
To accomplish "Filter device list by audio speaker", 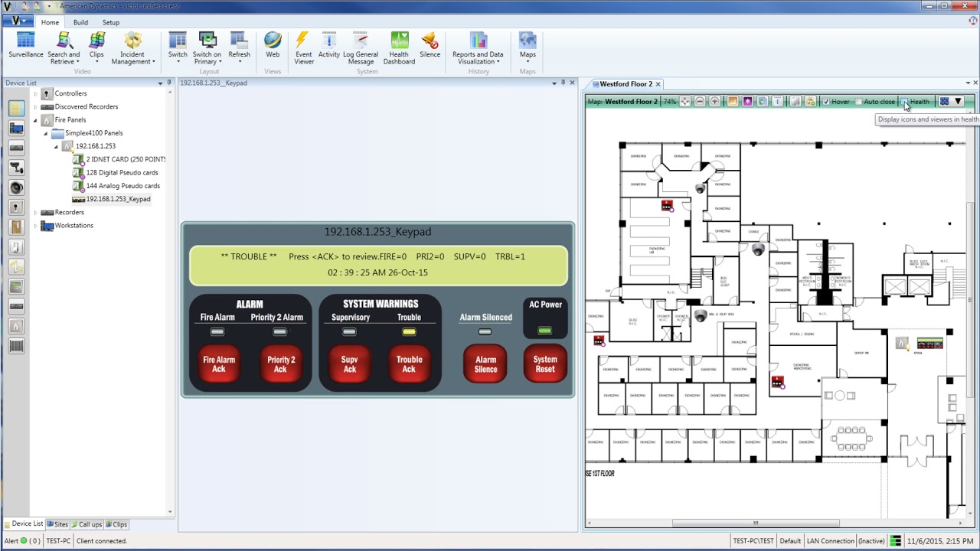I will coord(16,187).
